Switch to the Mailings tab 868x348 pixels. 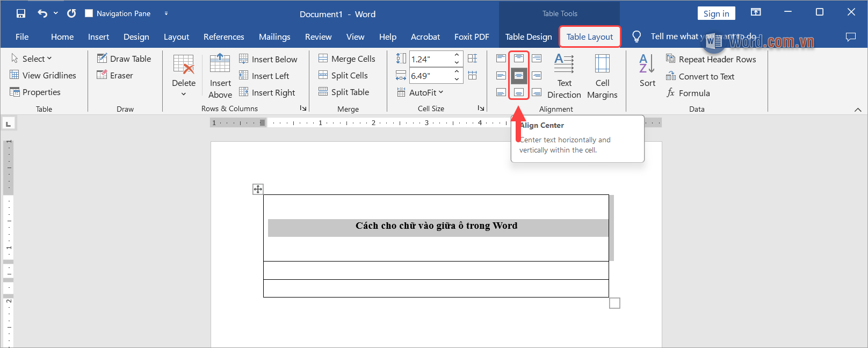(274, 37)
